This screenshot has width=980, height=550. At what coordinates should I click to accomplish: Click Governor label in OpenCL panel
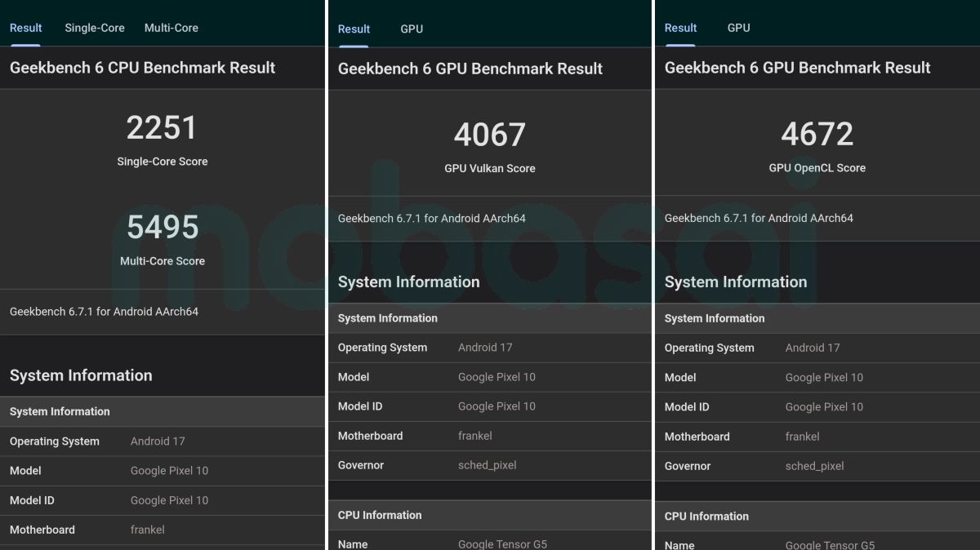(688, 466)
